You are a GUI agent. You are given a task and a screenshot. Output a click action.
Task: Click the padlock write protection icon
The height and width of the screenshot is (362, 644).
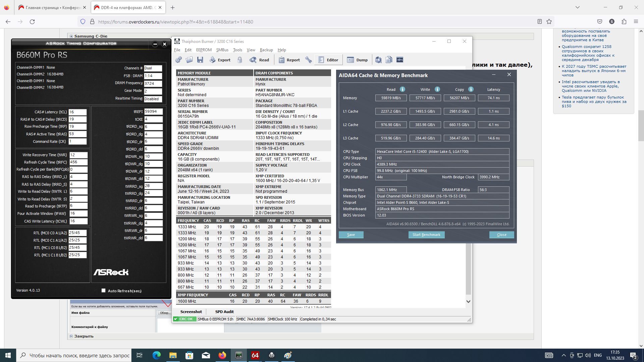[239, 60]
